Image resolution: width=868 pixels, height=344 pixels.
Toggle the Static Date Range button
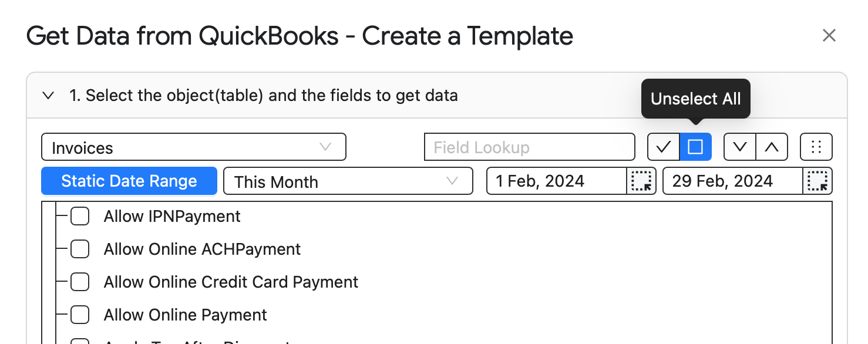tap(129, 181)
